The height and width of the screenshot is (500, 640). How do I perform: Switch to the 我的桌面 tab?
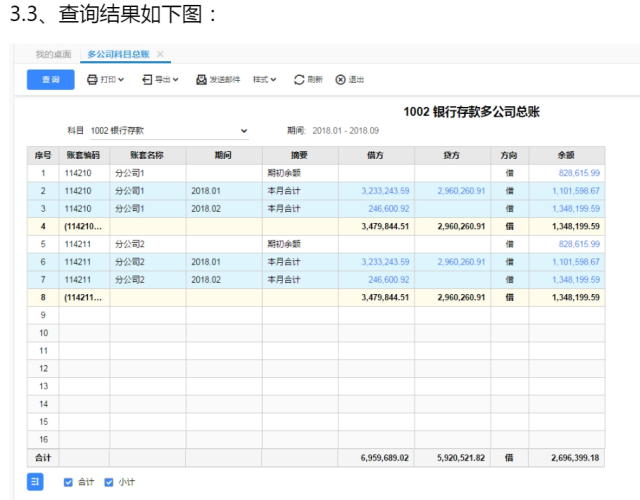53,54
